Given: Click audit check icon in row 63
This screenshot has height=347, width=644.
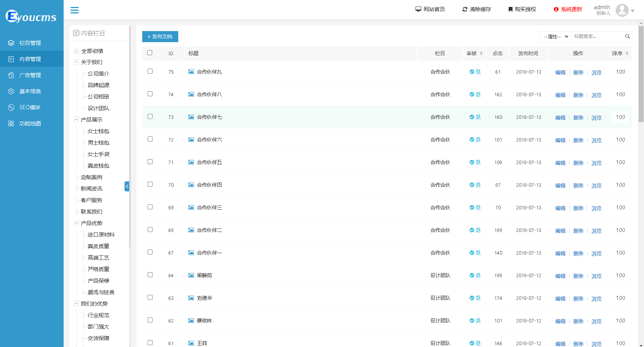Looking at the screenshot, I should 472,298.
